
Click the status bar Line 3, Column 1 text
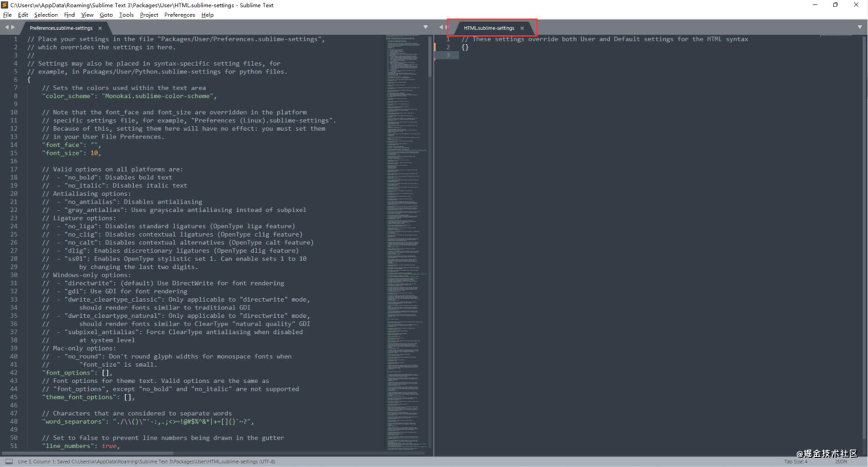click(x=146, y=461)
